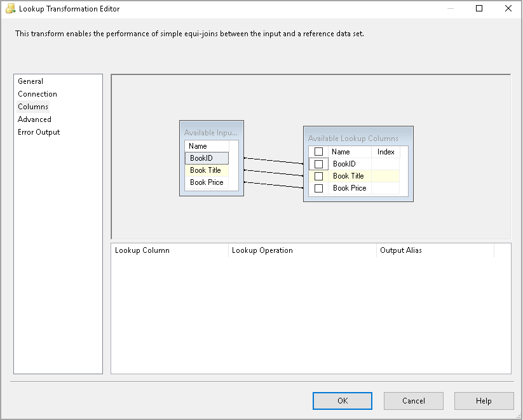Image resolution: width=523 pixels, height=420 pixels.
Task: Check the BookID lookup column checkbox
Action: [x=319, y=164]
